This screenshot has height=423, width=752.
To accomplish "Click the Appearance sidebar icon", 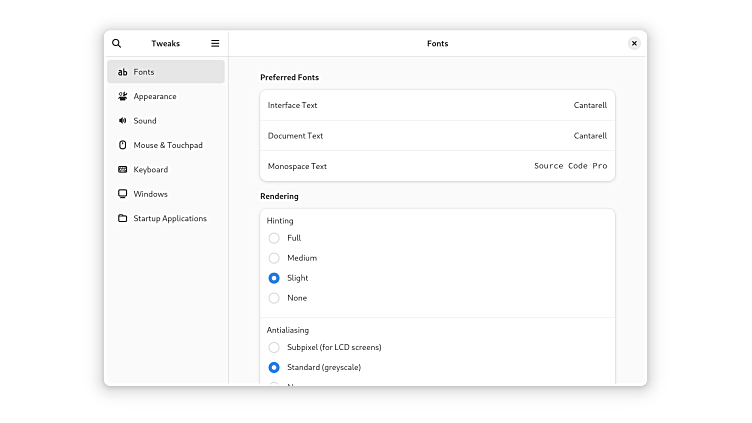I will (122, 97).
